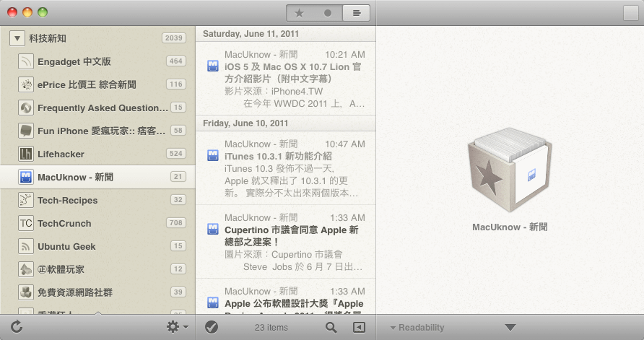Click the Tech-Recipes feed icon
This screenshot has height=340, width=644.
click(26, 201)
